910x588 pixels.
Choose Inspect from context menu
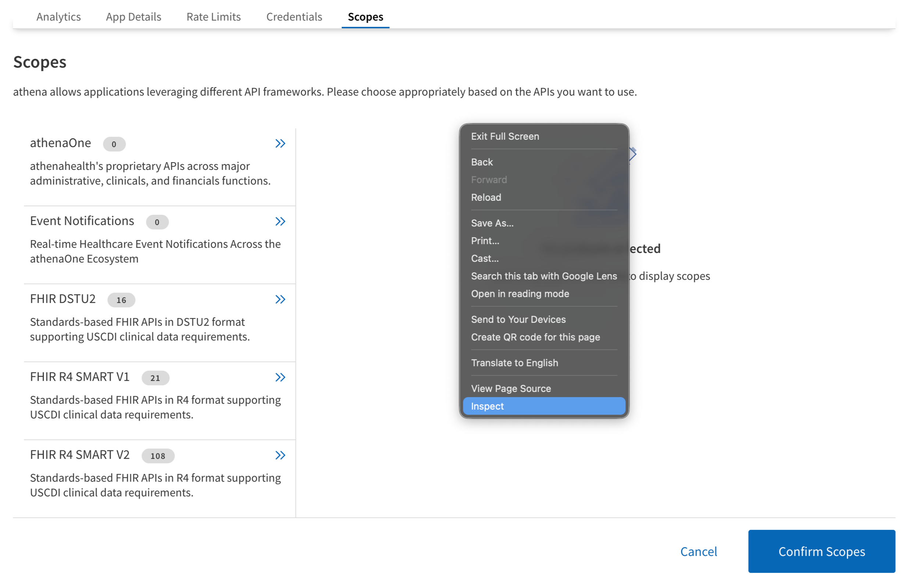(x=544, y=406)
